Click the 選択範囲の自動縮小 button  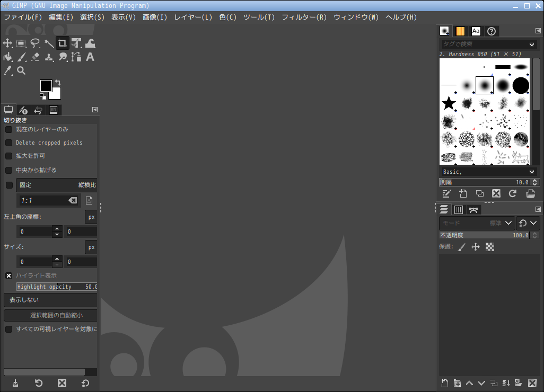(51, 315)
